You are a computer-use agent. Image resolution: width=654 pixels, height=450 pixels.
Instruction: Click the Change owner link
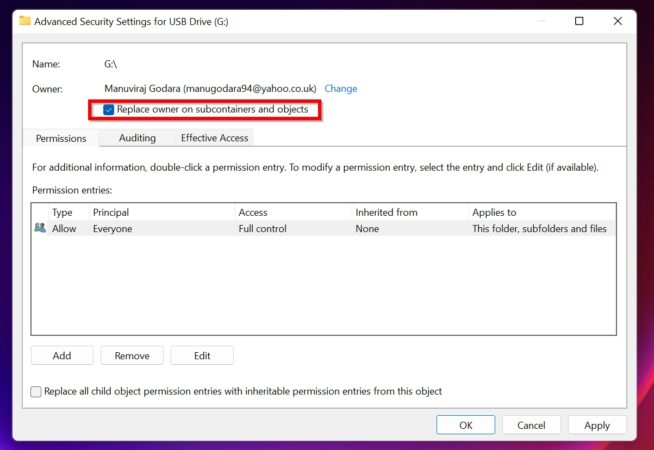[340, 88]
